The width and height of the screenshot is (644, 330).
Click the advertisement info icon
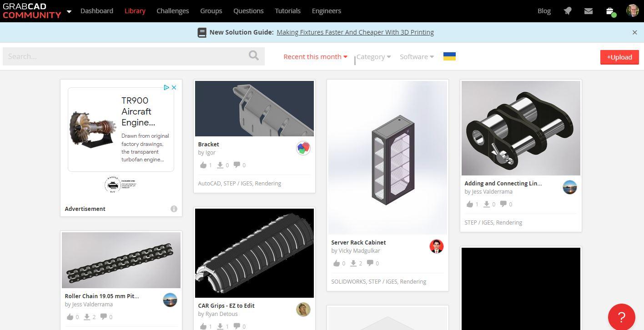[174, 209]
